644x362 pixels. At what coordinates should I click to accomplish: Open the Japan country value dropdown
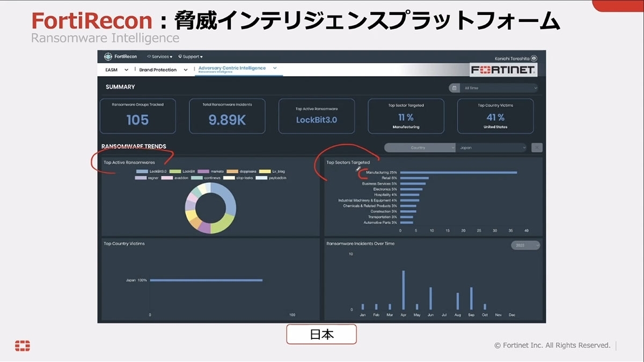492,147
